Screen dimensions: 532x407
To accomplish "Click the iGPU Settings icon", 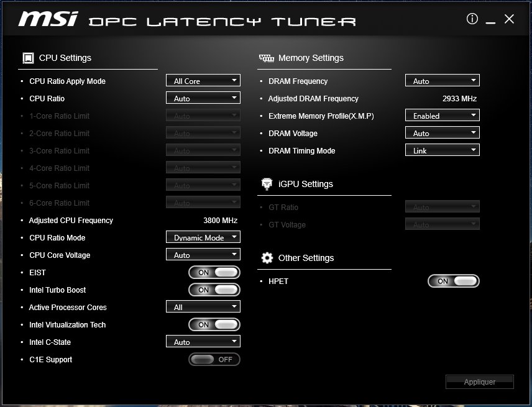I will click(267, 184).
